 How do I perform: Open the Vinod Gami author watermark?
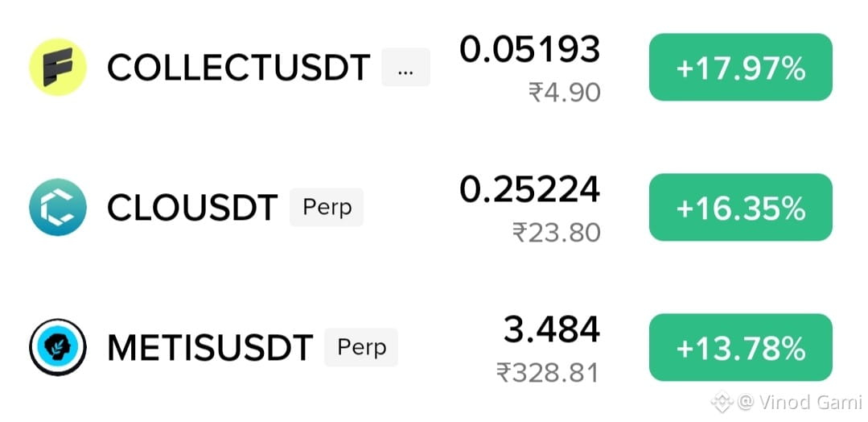pyautogui.click(x=800, y=402)
